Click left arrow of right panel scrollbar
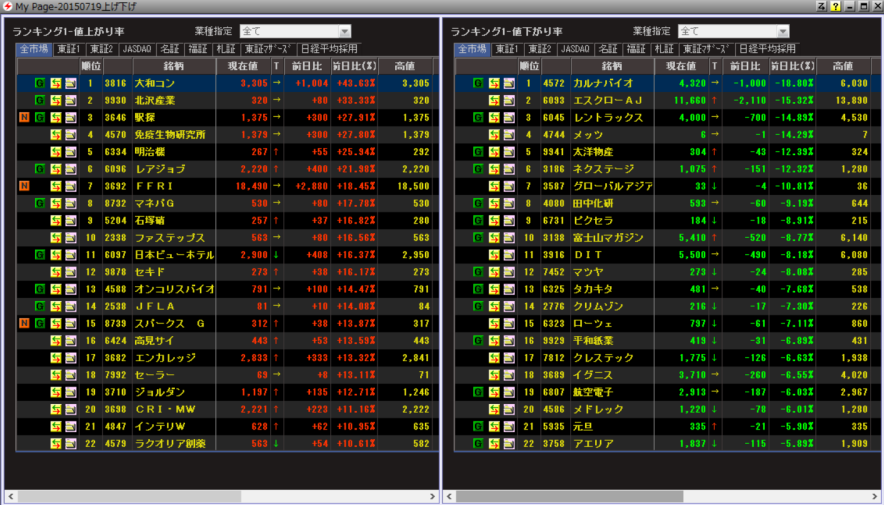884x505 pixels. (449, 497)
